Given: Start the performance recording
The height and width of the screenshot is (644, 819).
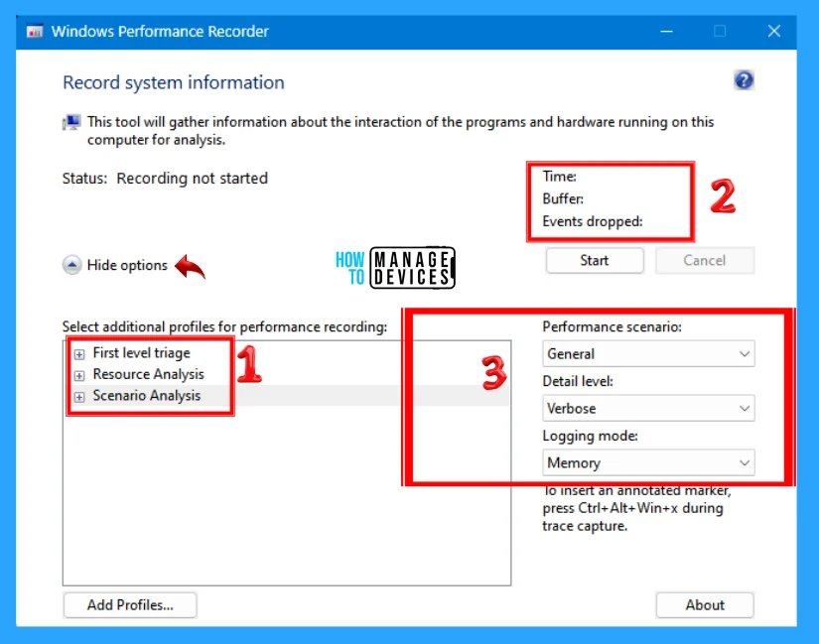Looking at the screenshot, I should pos(595,260).
